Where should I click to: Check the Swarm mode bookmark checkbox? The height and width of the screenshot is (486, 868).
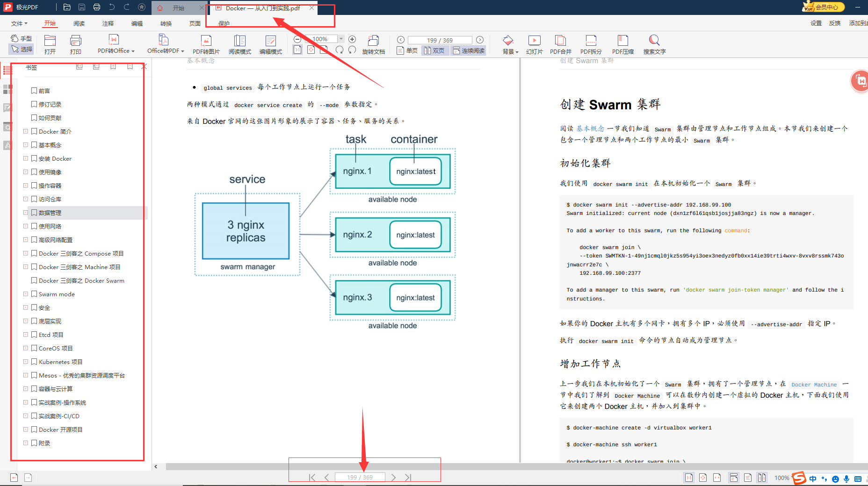[34, 294]
